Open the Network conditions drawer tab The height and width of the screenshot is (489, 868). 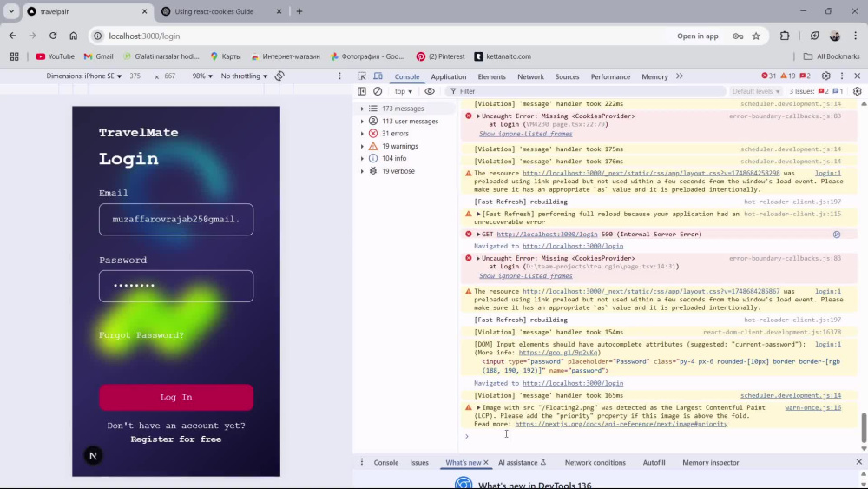point(595,462)
